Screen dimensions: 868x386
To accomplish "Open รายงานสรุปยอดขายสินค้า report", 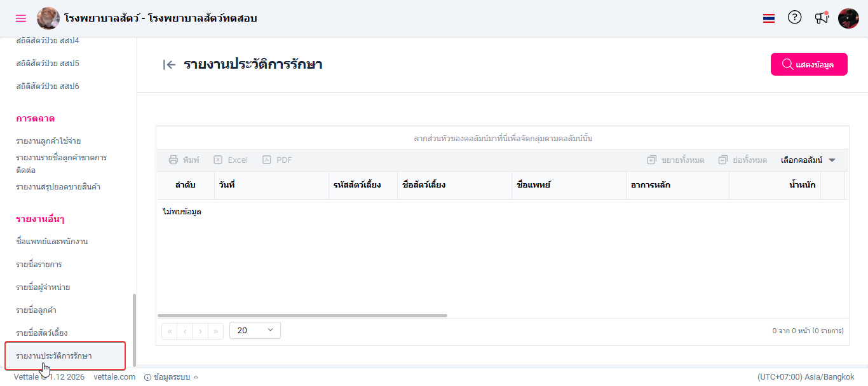I will tap(58, 188).
